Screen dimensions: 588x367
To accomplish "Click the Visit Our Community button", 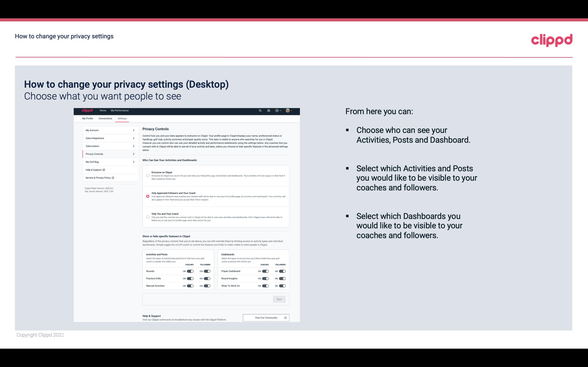I will click(x=266, y=318).
